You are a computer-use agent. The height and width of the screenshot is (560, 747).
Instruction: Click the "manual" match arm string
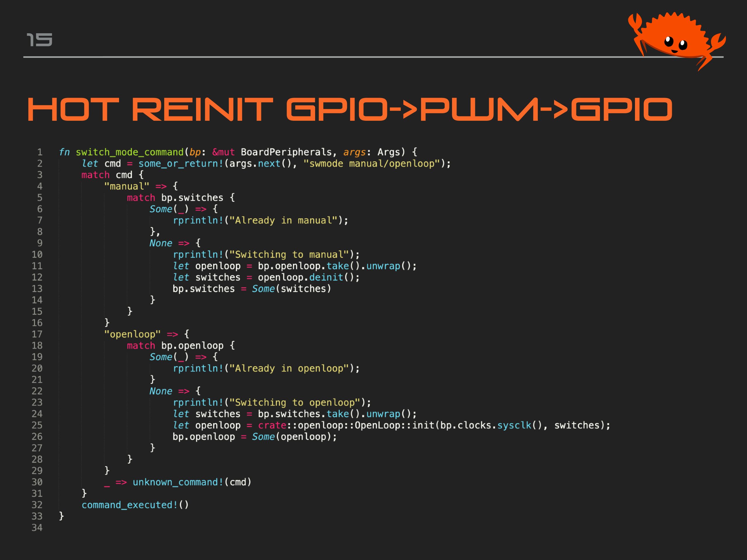click(x=127, y=186)
